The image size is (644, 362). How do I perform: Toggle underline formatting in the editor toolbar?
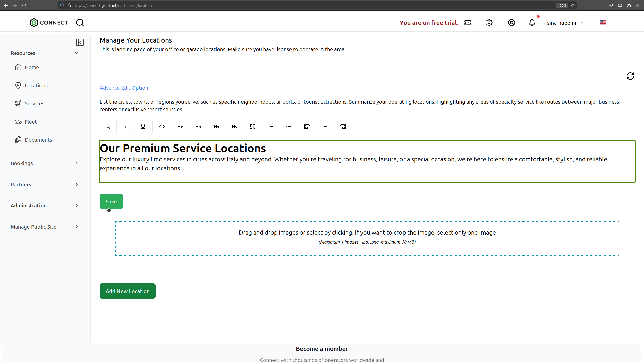tap(143, 127)
